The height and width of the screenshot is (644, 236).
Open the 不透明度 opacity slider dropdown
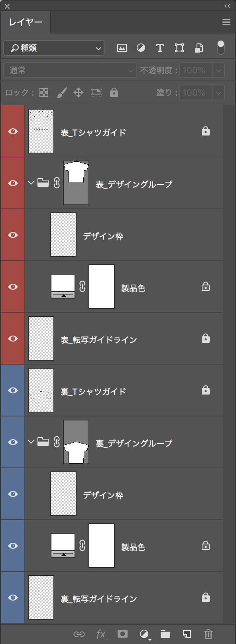(218, 71)
